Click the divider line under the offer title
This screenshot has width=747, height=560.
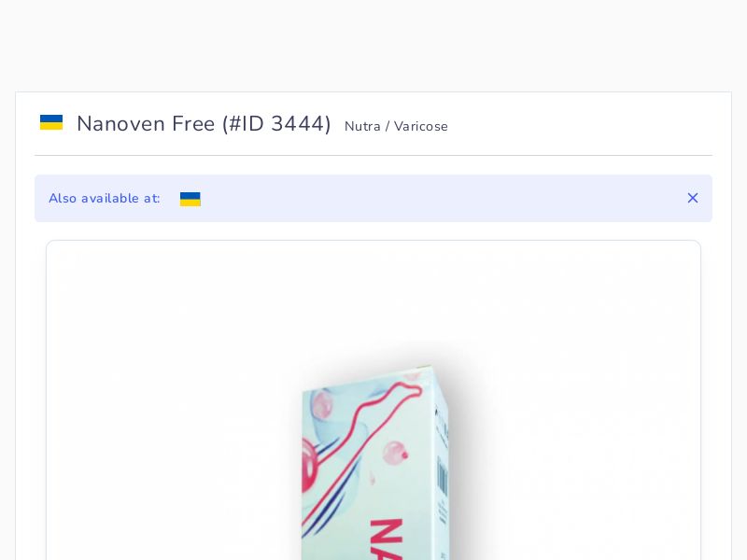(373, 155)
